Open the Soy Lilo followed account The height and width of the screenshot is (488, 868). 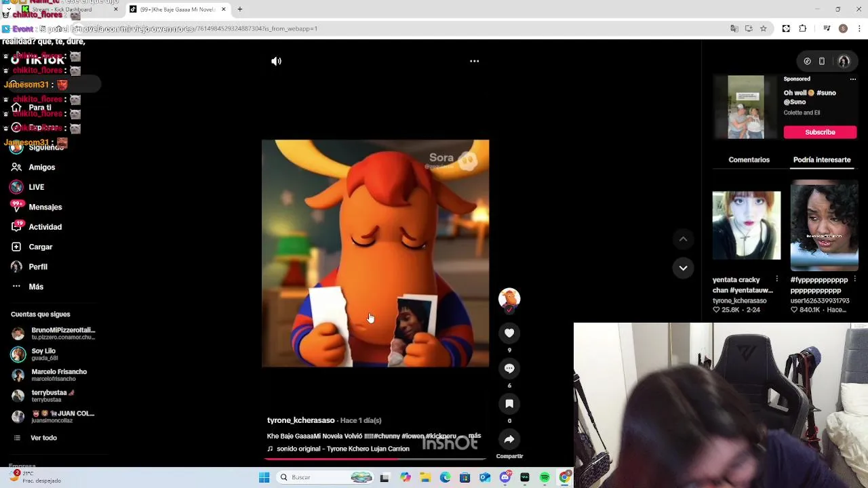coord(35,354)
